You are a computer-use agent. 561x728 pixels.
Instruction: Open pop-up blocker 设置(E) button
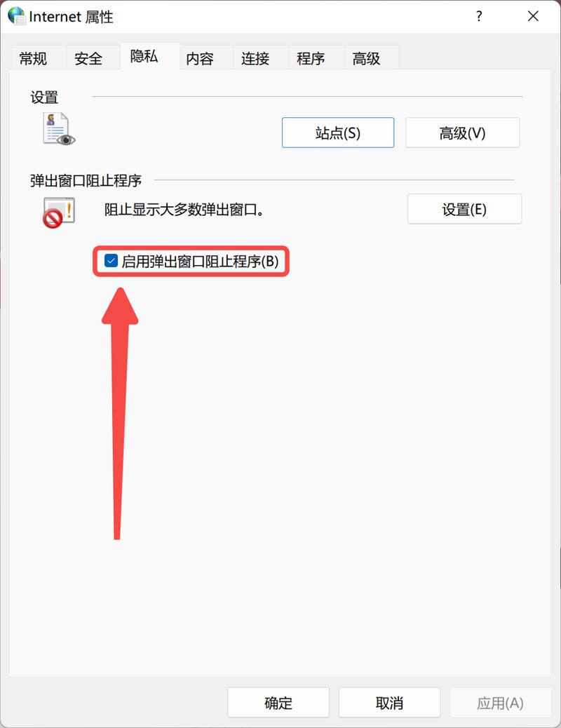click(464, 209)
